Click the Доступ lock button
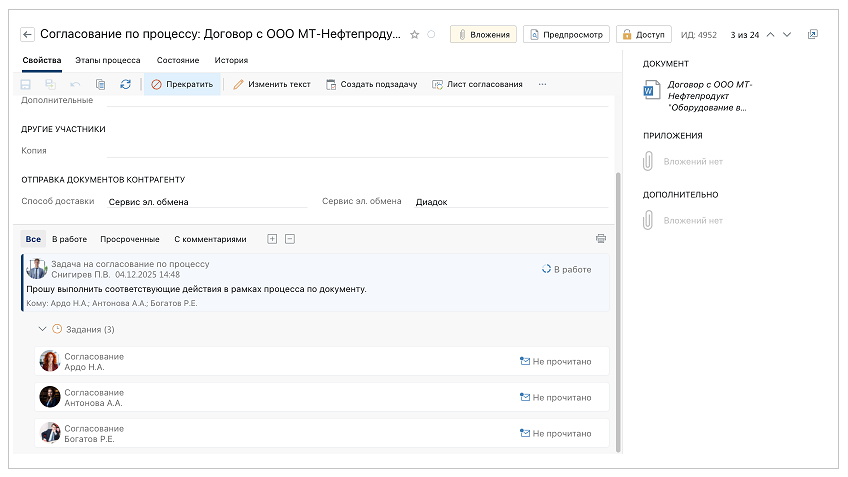Viewport: 848px width, 477px height. point(643,34)
